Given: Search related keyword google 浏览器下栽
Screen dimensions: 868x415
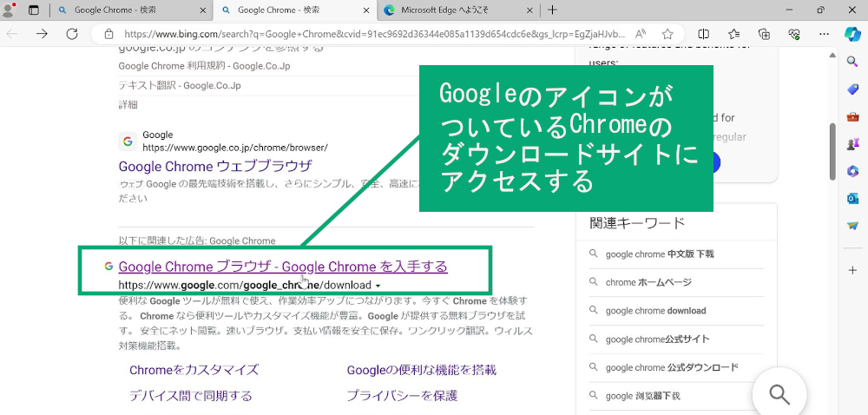Looking at the screenshot, I should tap(643, 396).
